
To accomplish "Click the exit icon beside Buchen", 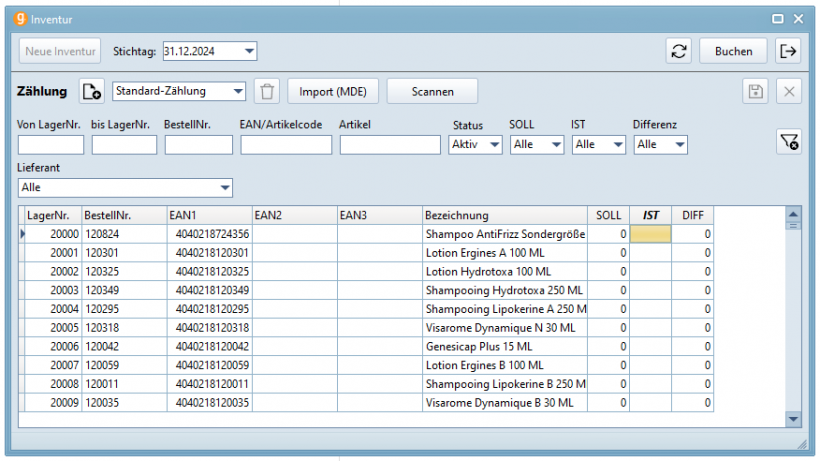I will point(788,51).
